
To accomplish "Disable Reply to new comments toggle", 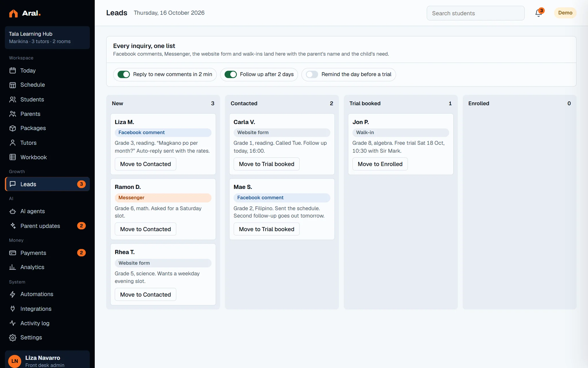I will (124, 74).
